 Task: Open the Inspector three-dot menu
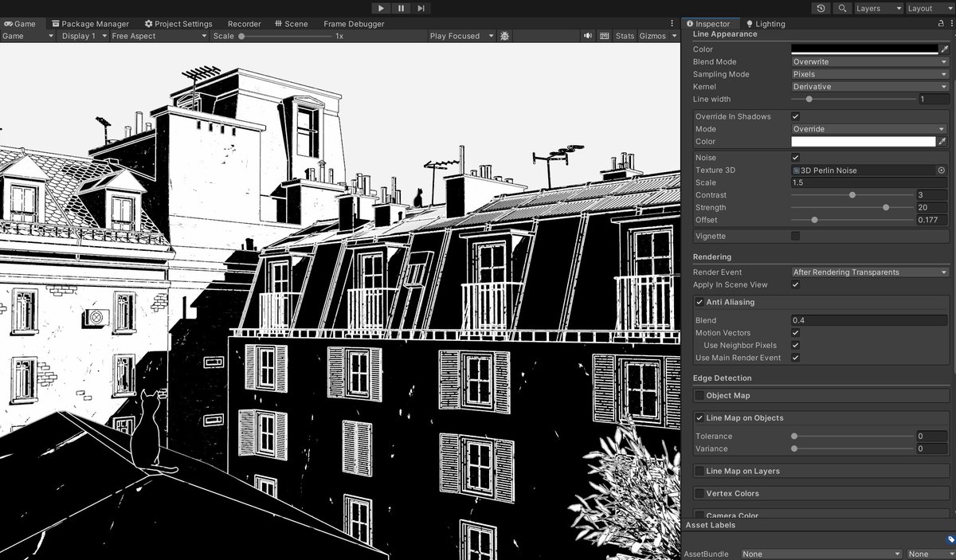click(951, 24)
